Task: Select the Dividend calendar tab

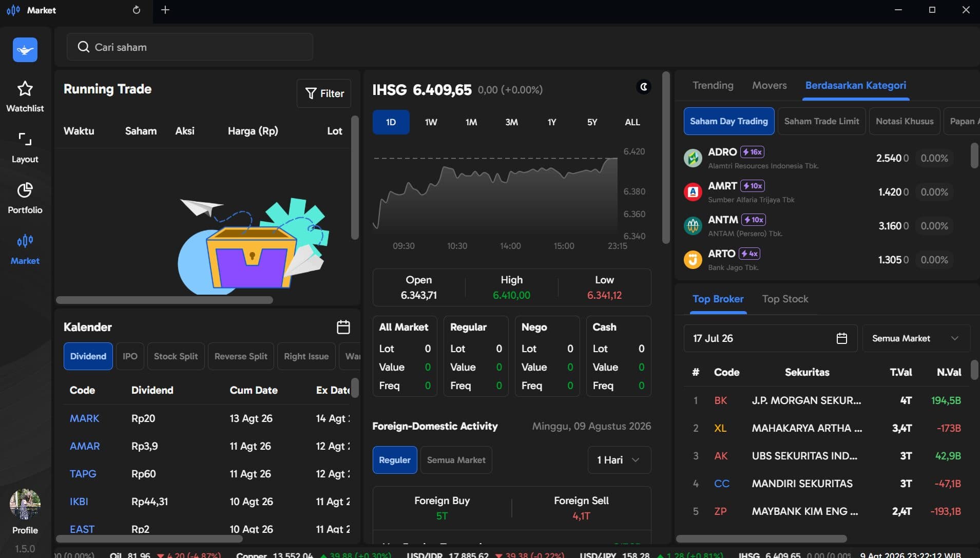Action: coord(88,356)
